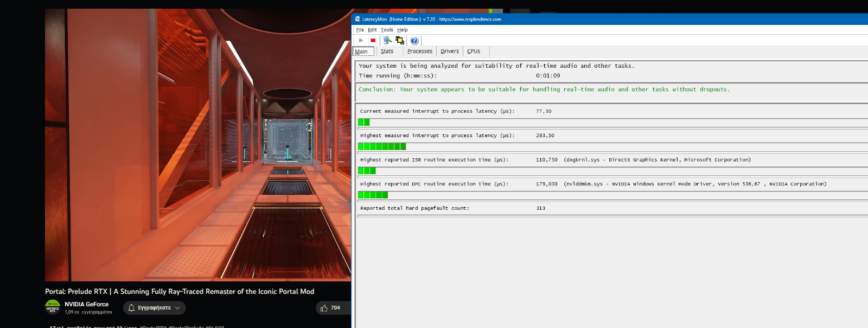Click the NVIDIA GeForce channel avatar
This screenshot has height=328, width=868.
tap(53, 307)
